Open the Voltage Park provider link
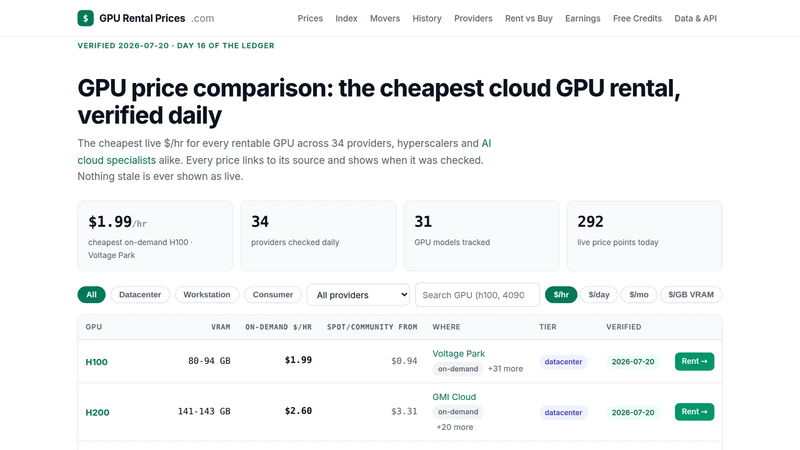800x450 pixels. (459, 354)
